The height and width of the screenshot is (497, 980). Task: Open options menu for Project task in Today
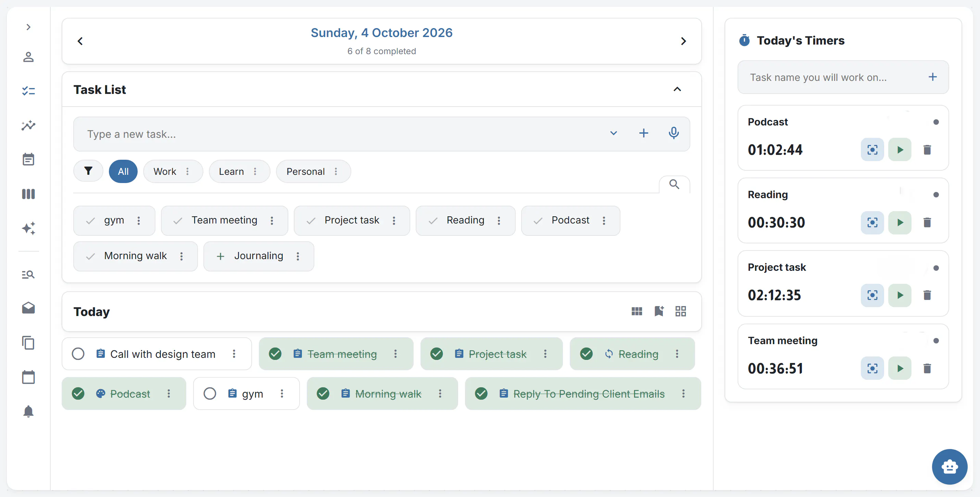click(x=545, y=354)
